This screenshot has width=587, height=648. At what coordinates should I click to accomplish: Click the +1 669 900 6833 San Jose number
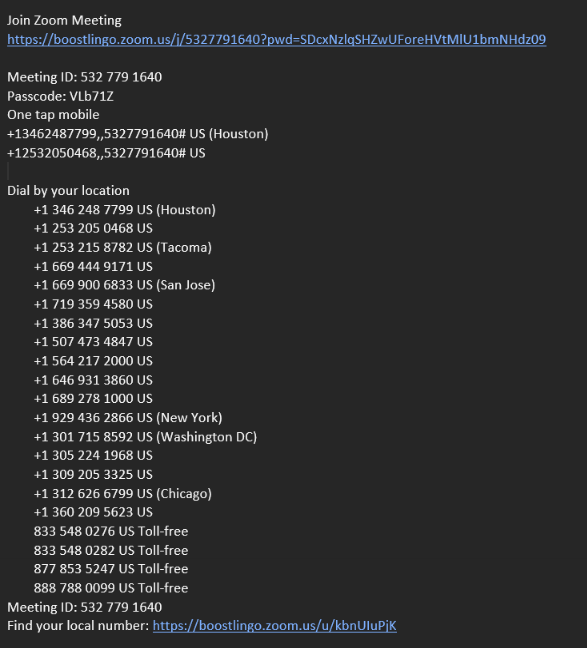(x=124, y=285)
